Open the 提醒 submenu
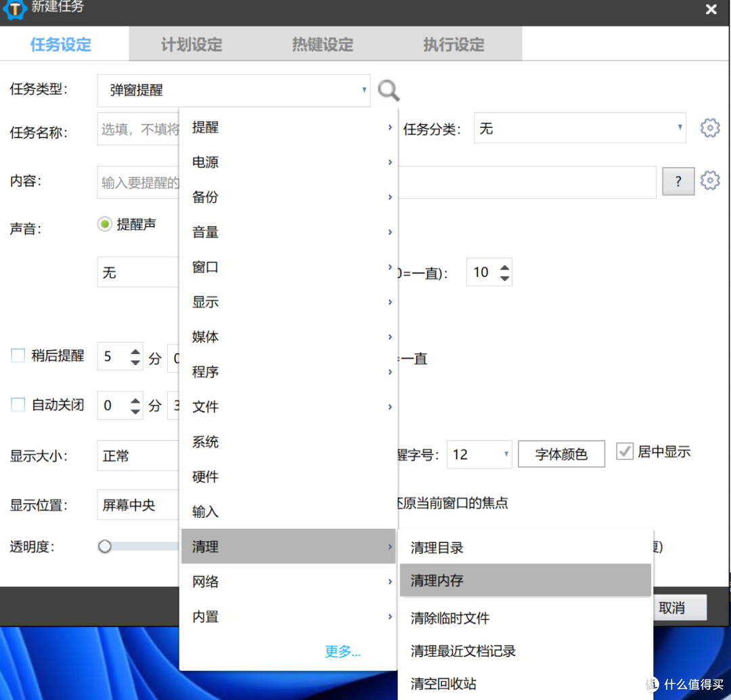This screenshot has width=731, height=700. [x=289, y=127]
